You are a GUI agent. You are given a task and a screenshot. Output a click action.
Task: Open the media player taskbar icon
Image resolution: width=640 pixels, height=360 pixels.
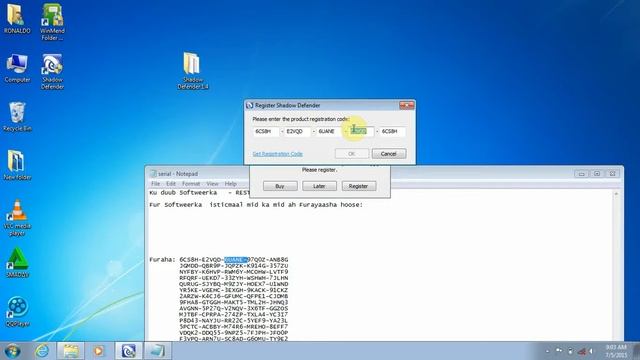click(x=98, y=351)
